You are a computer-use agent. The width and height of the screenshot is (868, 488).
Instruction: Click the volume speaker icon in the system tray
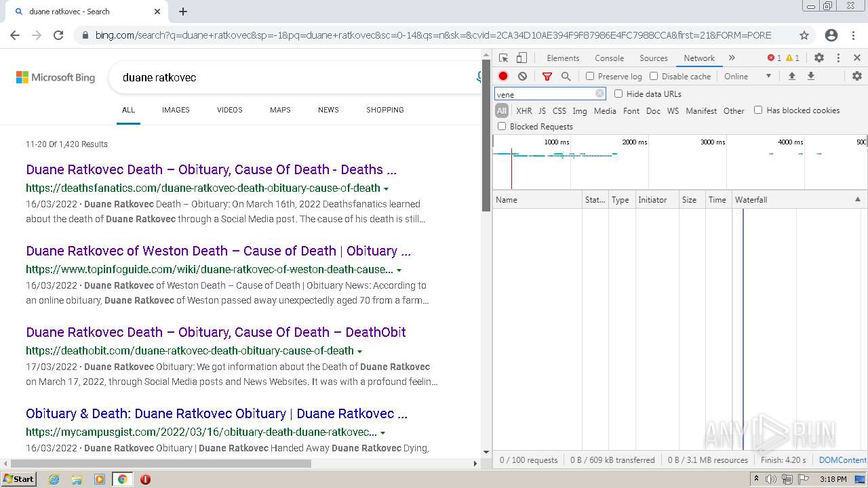[771, 479]
